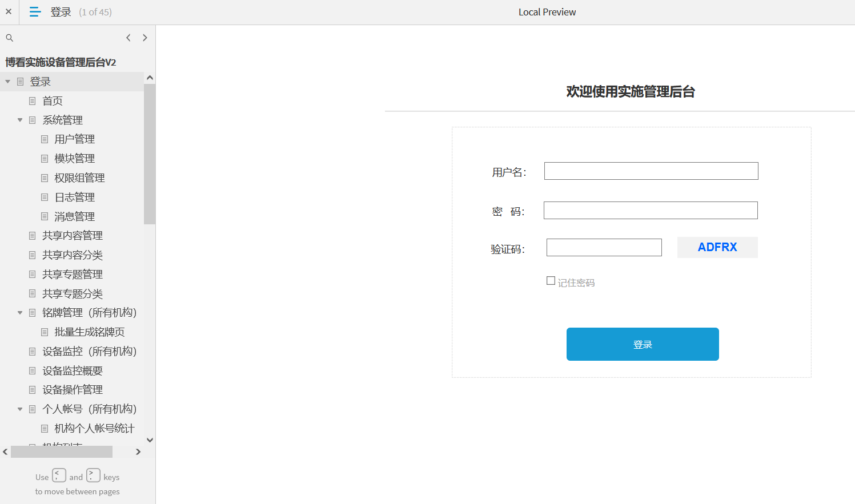Open the 模块管理 page
This screenshot has height=504, width=855.
tap(74, 159)
